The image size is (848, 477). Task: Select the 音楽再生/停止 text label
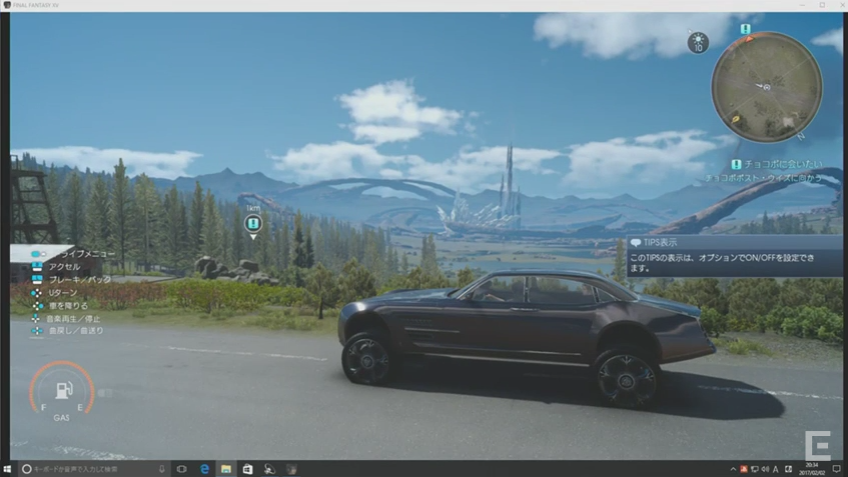[x=73, y=319]
